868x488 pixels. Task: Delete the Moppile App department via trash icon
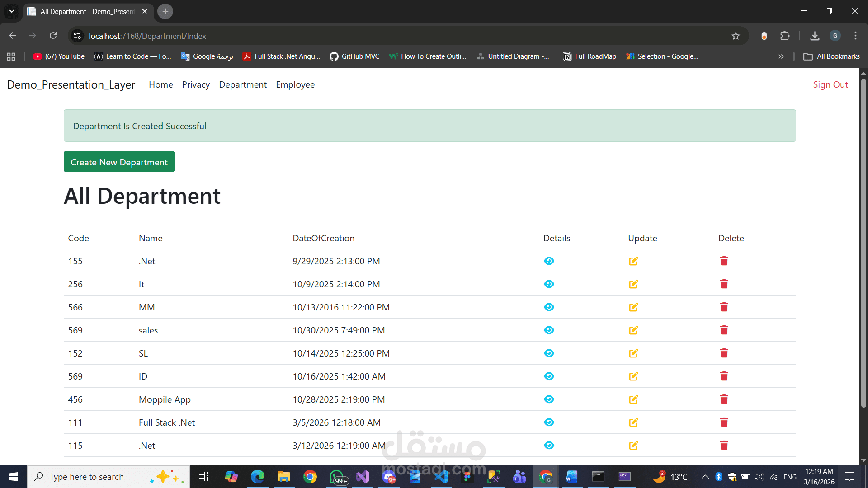click(x=724, y=399)
